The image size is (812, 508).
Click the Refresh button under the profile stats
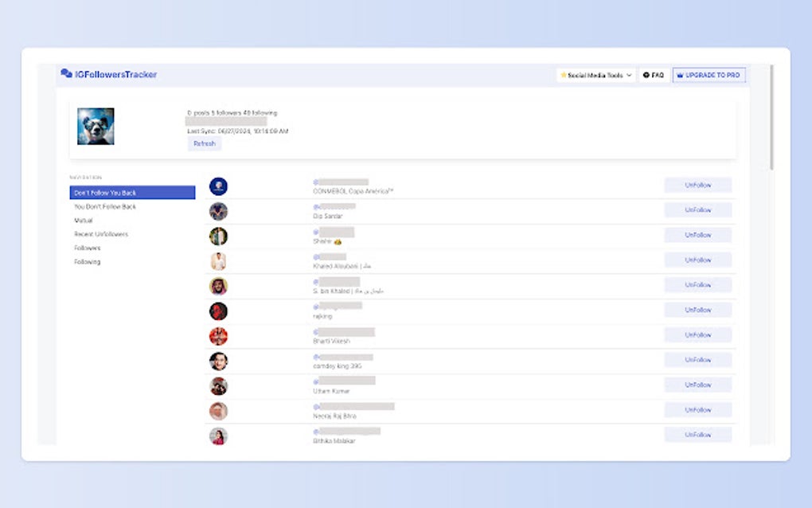[x=204, y=143]
